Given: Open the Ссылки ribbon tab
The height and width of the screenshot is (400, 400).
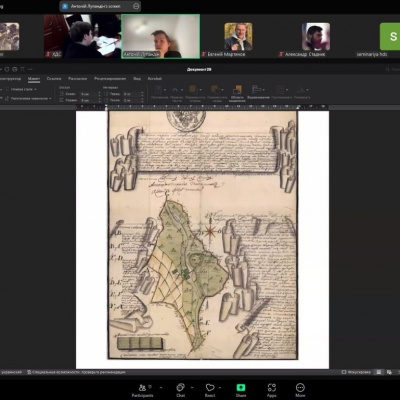Looking at the screenshot, I should [54, 79].
